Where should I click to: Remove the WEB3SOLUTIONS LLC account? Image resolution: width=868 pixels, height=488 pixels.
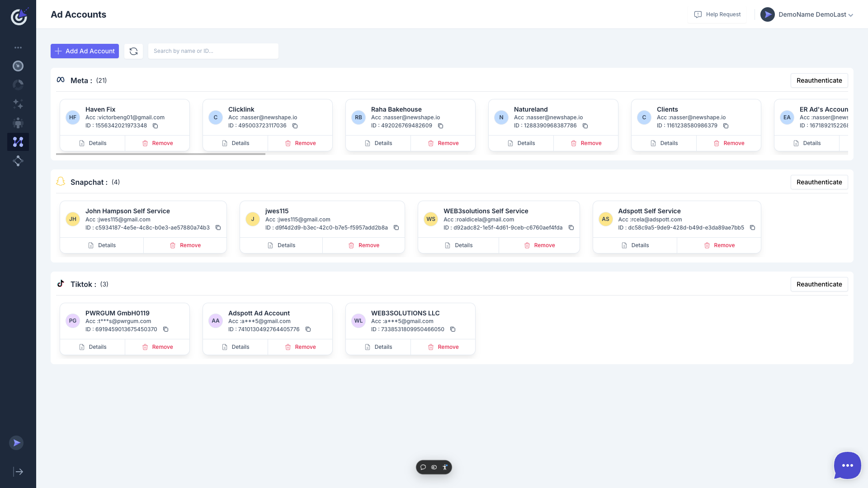(x=443, y=347)
